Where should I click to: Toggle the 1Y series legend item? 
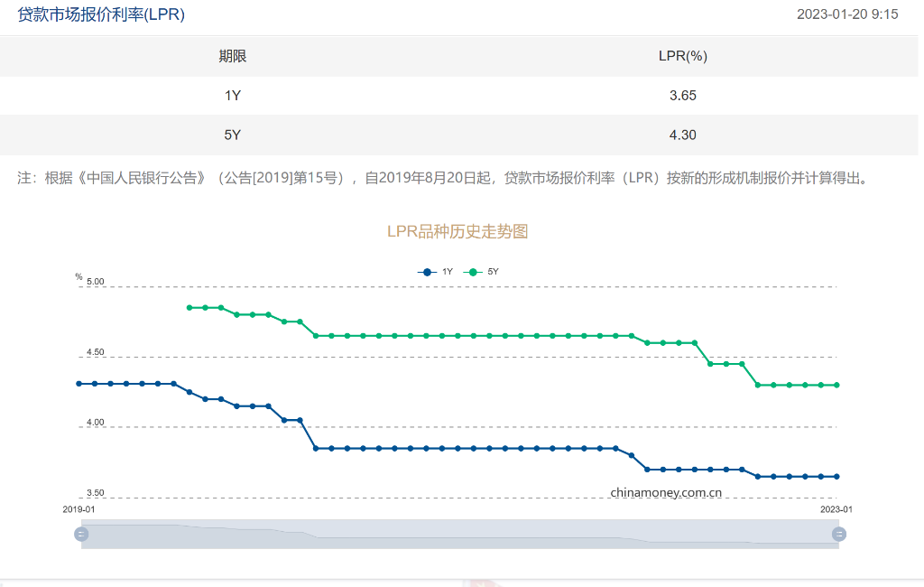(435, 272)
